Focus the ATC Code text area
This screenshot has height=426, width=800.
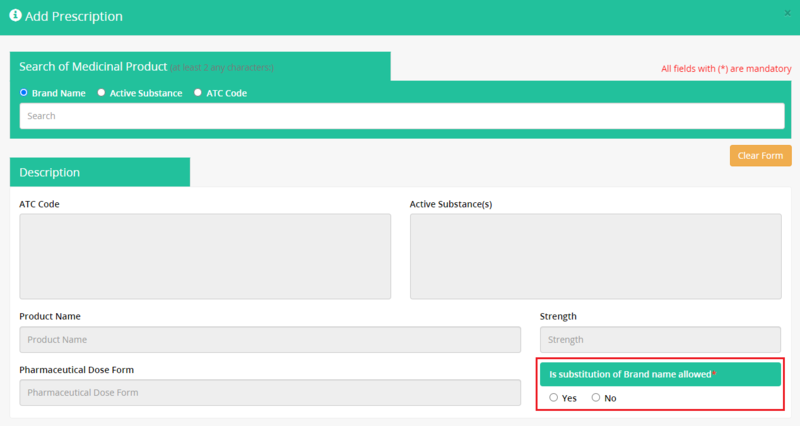pos(205,256)
